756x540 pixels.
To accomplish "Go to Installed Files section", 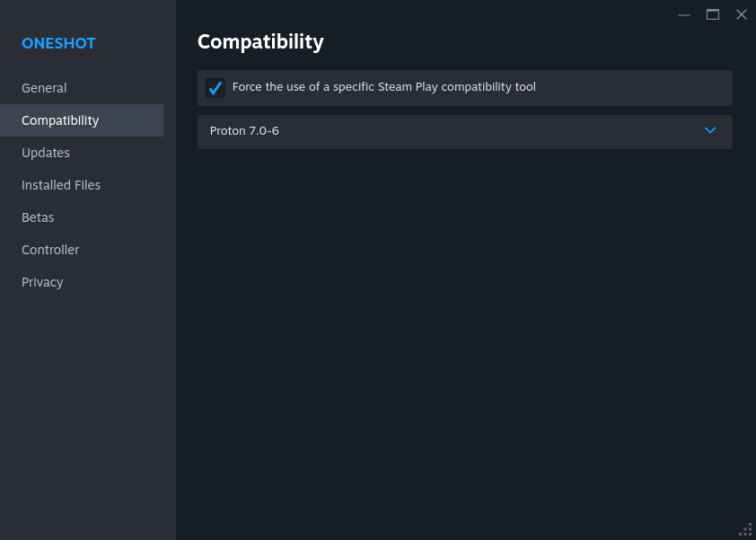I will [61, 185].
